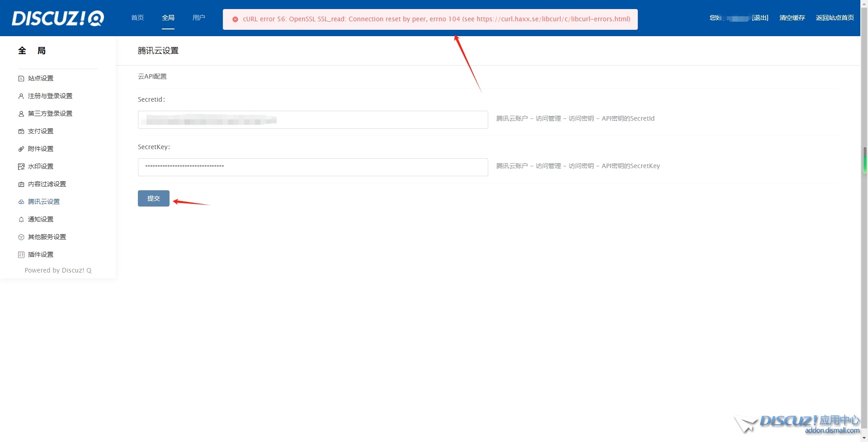Go to 返回站点首页 link
Screen dimensions: 868x442
(835, 18)
